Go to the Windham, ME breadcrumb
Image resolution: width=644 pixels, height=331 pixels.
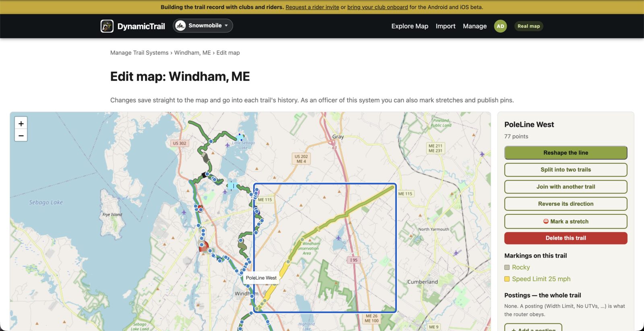[x=192, y=53]
